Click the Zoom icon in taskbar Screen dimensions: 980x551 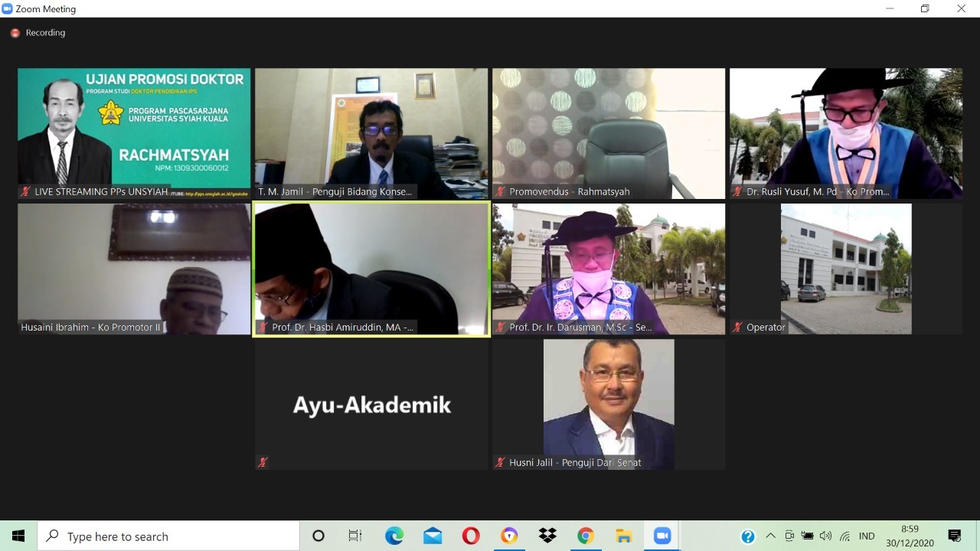click(662, 536)
